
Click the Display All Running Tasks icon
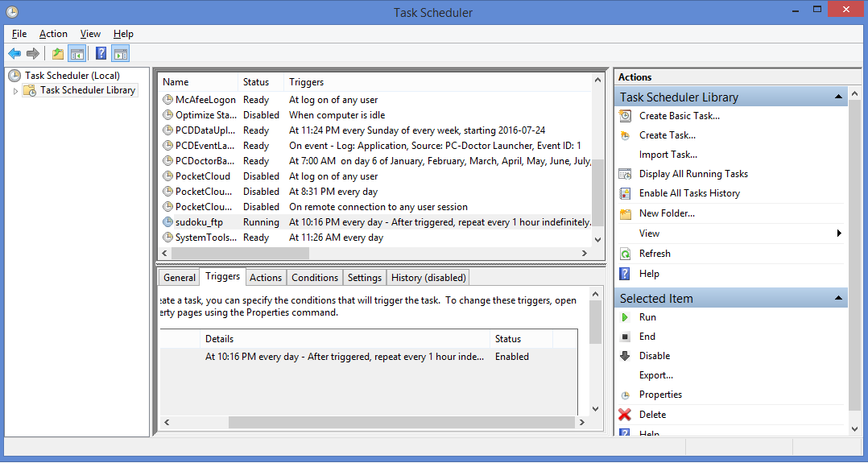tap(625, 174)
